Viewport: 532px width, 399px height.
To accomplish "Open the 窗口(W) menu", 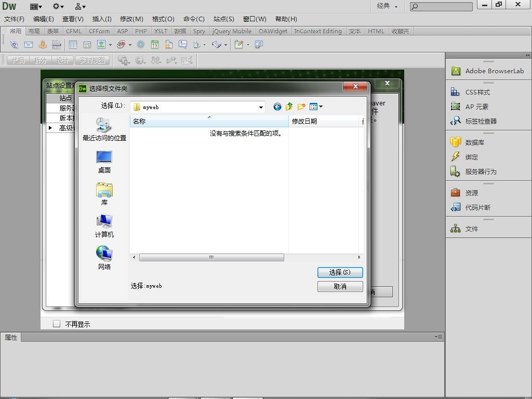I will (255, 19).
